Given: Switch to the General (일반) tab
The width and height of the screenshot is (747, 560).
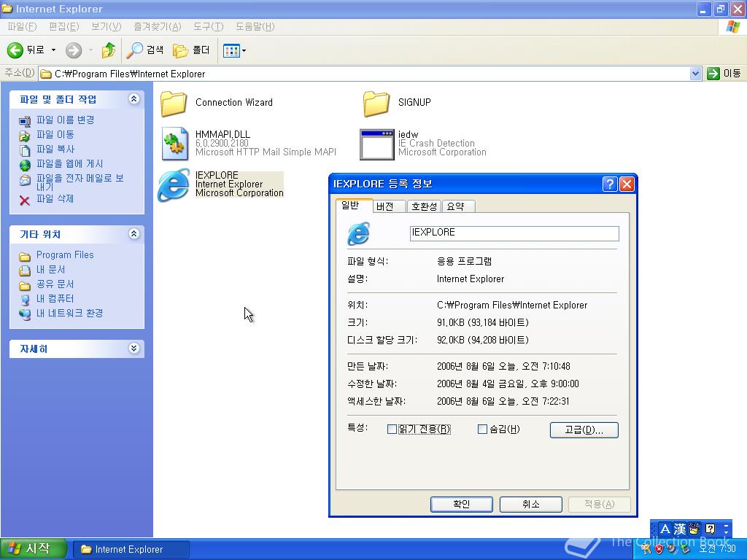Looking at the screenshot, I should click(354, 205).
